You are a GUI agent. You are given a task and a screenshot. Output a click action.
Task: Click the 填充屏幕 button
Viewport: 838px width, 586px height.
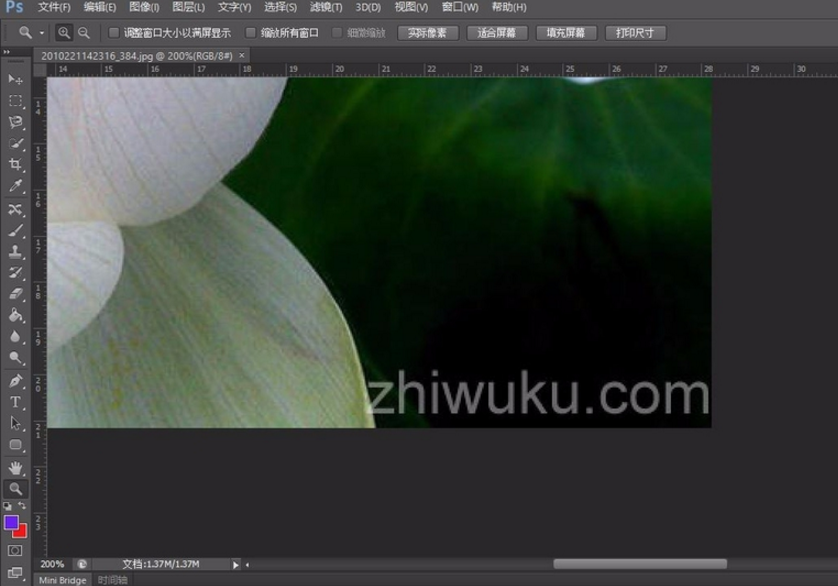click(x=566, y=33)
